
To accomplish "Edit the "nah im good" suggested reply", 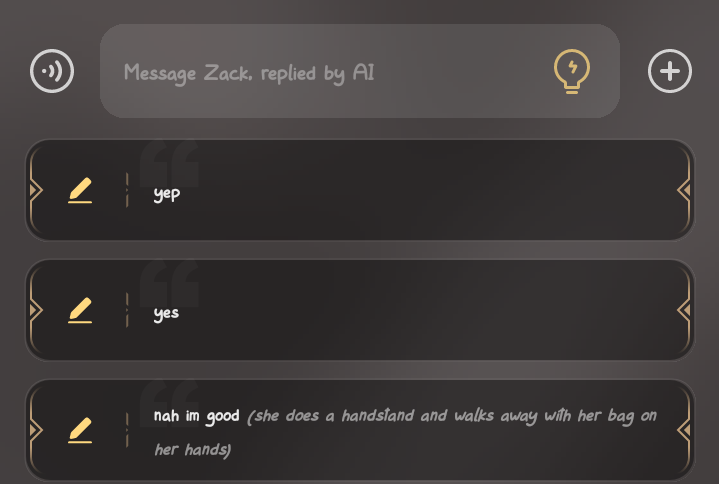I will (80, 430).
